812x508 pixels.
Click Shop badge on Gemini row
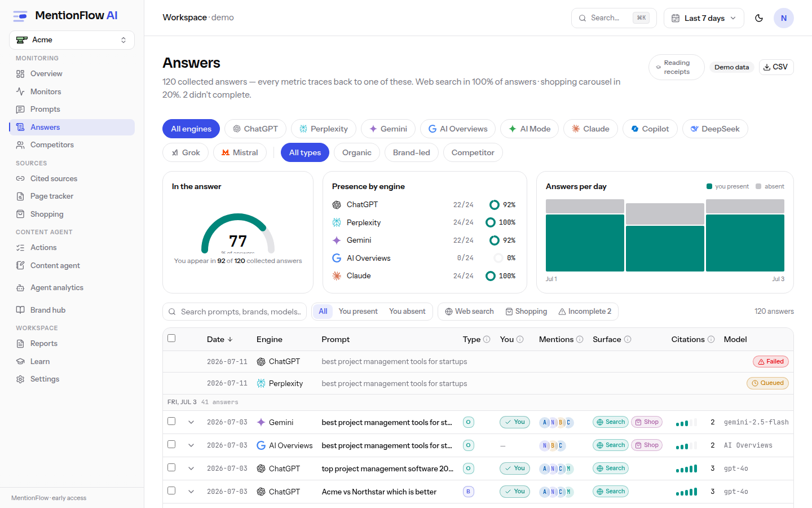(647, 422)
